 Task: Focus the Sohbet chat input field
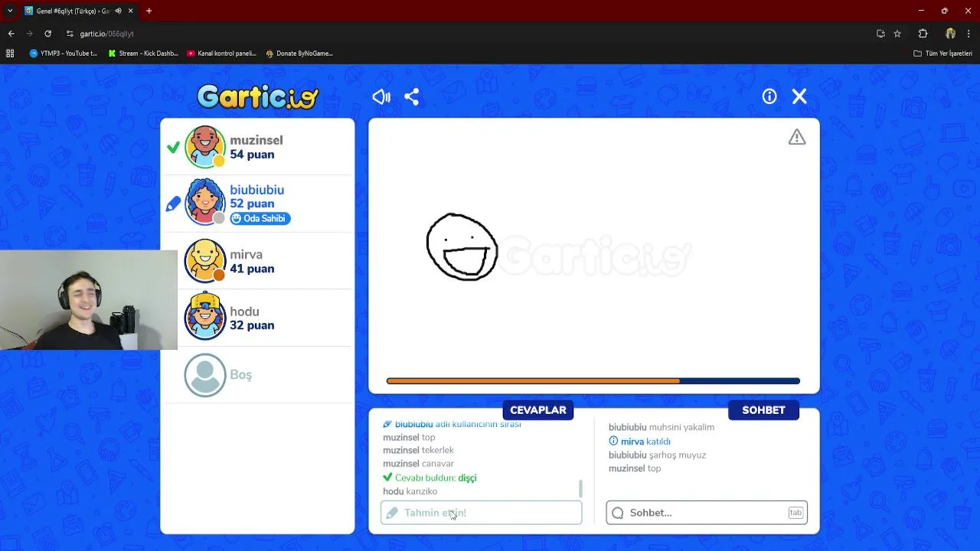coord(707,513)
